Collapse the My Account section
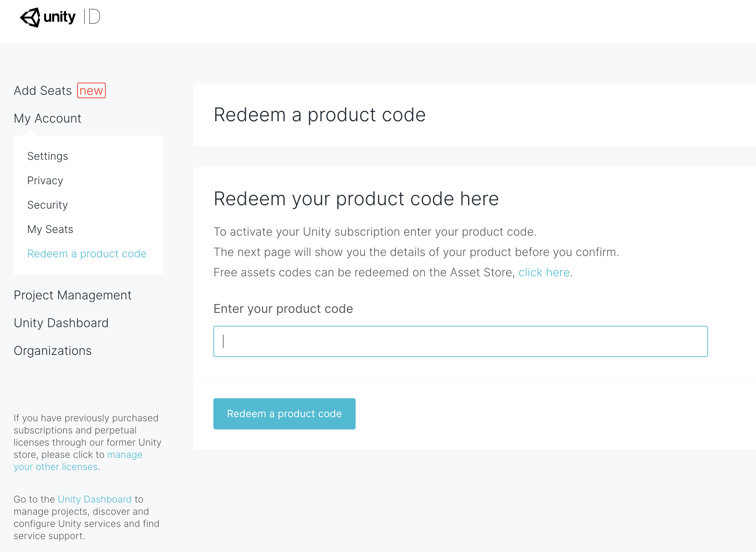 point(47,118)
